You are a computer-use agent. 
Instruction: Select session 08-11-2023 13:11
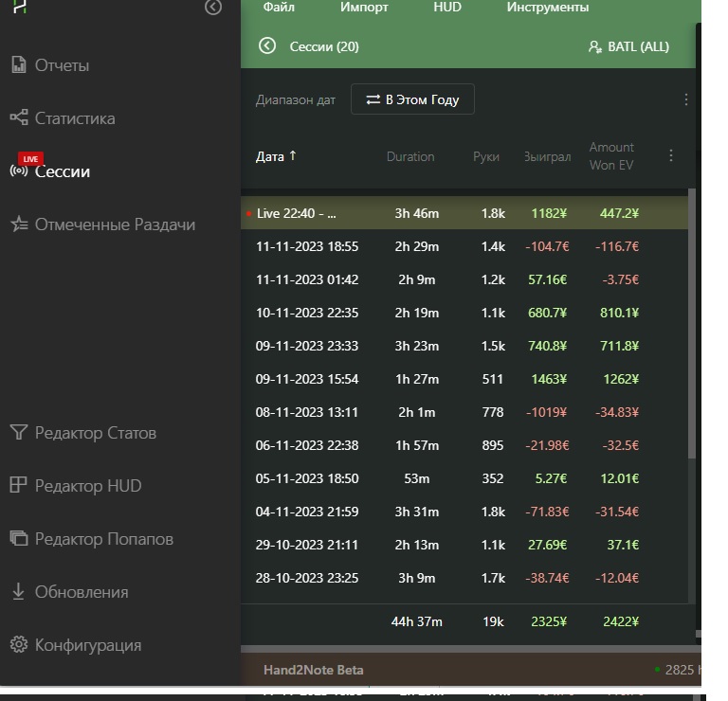tap(464, 412)
